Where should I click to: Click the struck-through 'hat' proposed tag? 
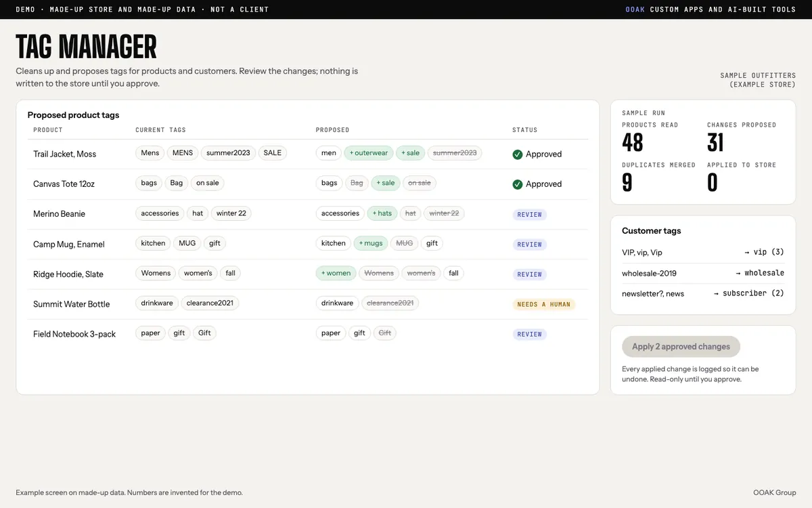pos(410,213)
